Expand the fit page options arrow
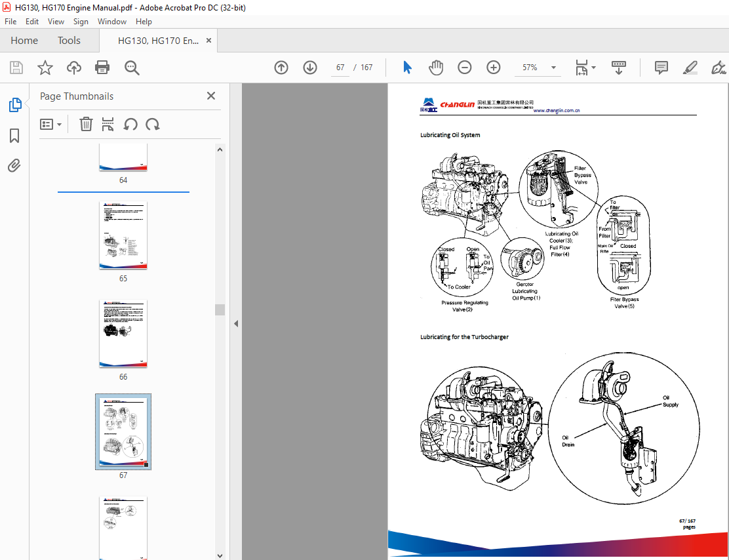 point(593,68)
